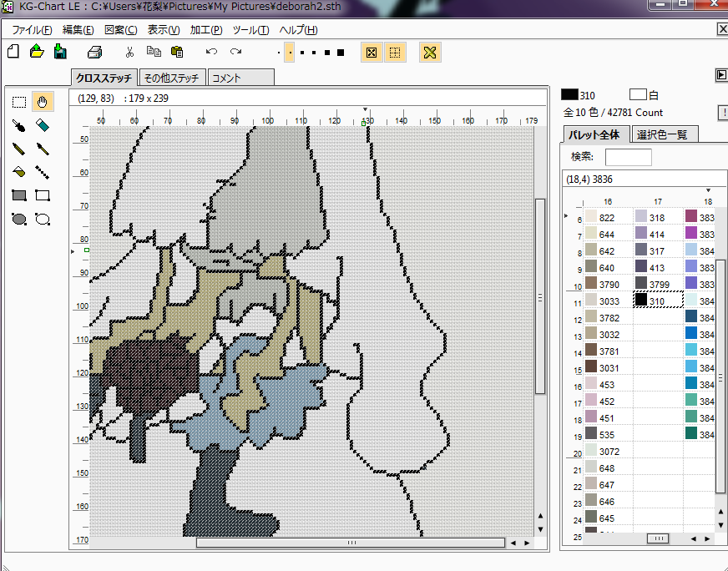
Task: Select the eraser tool
Action: coord(43,125)
